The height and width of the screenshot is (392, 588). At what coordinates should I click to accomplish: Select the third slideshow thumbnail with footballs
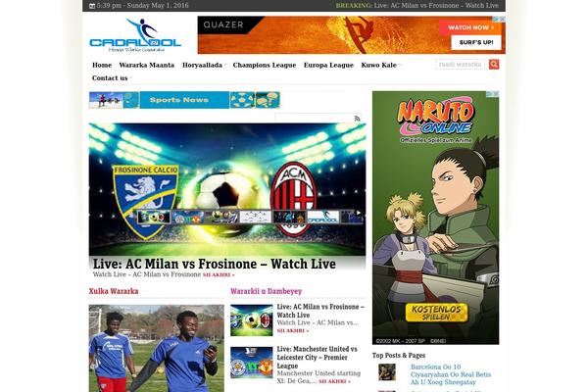[x=222, y=217]
